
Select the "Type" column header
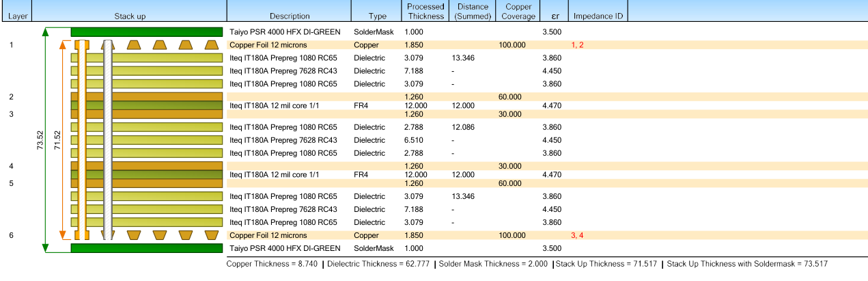coord(377,16)
